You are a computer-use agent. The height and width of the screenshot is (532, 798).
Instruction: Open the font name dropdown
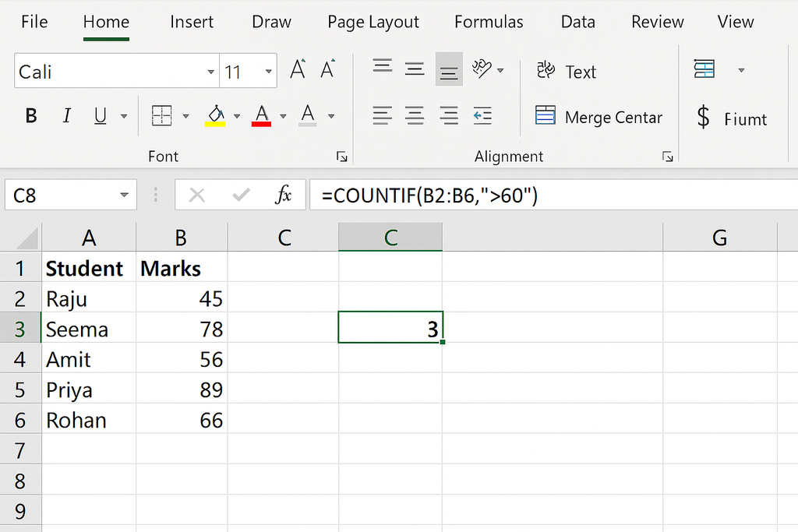(210, 70)
